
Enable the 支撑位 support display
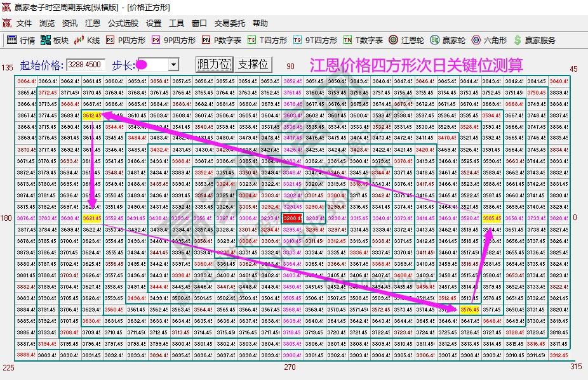253,64
